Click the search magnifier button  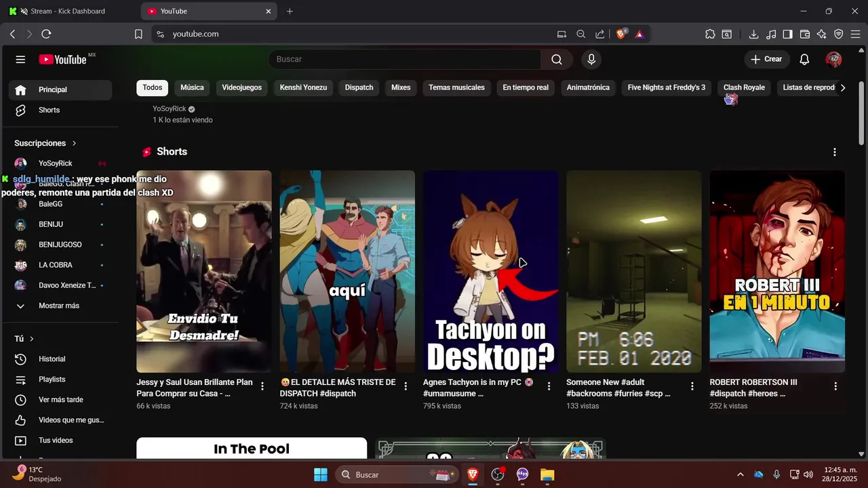coord(557,60)
